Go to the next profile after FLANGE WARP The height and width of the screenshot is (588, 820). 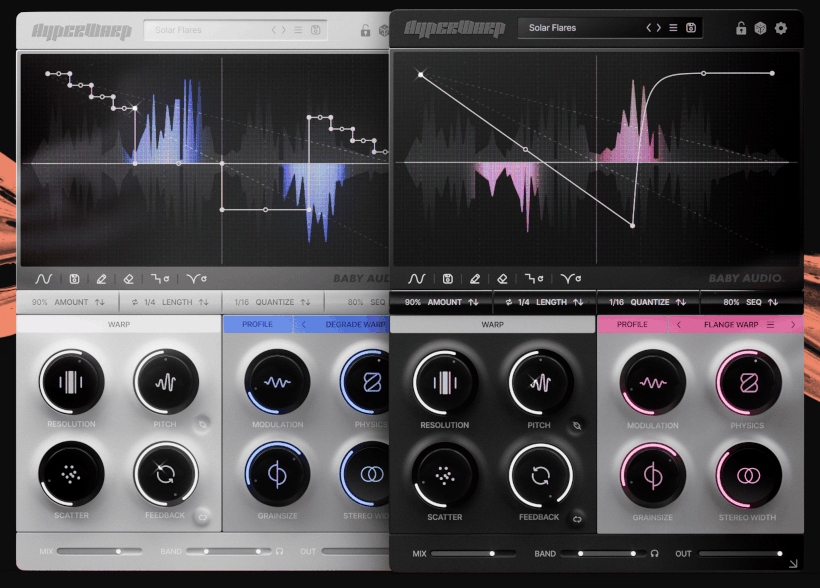pyautogui.click(x=793, y=325)
